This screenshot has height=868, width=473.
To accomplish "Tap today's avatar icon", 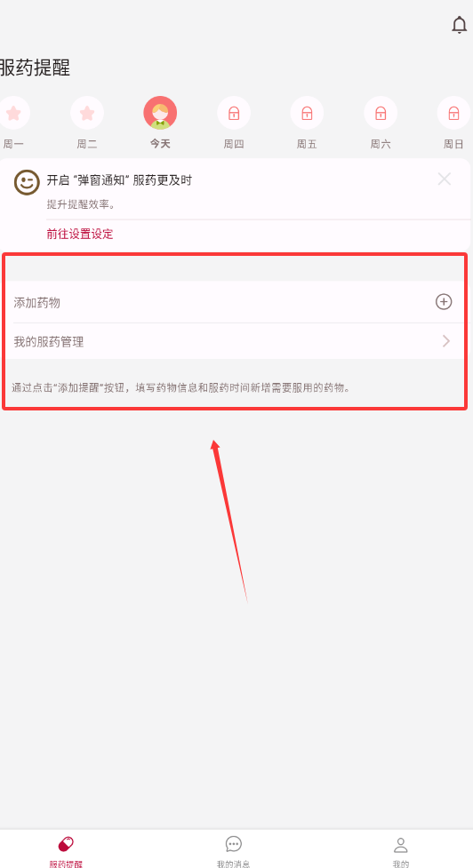I will coord(160,113).
